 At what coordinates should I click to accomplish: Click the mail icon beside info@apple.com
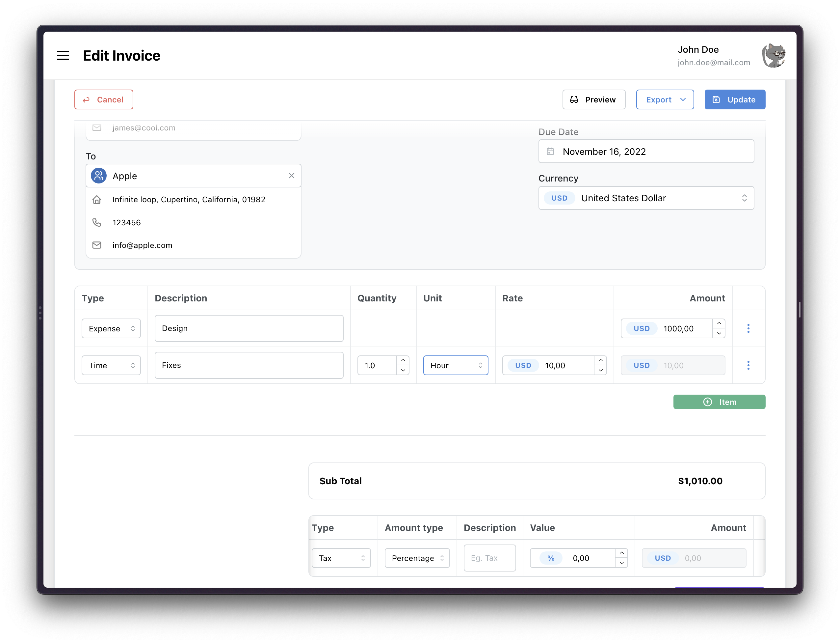pyautogui.click(x=97, y=245)
